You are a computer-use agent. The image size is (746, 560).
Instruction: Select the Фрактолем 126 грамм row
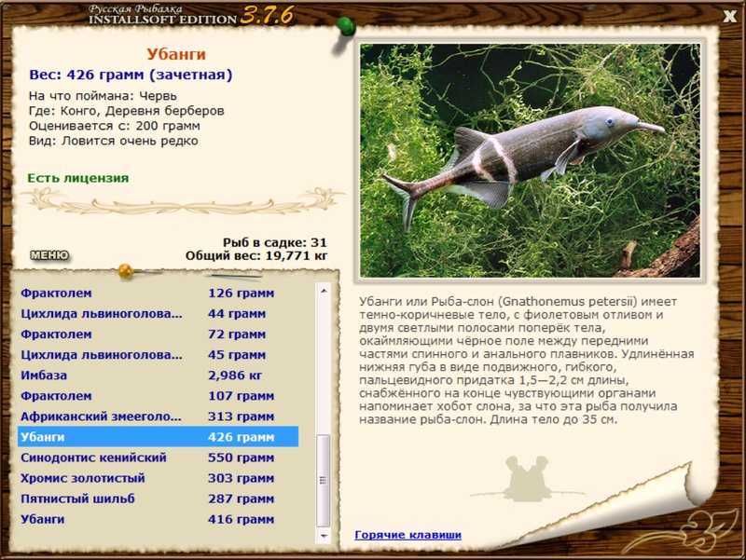158,293
